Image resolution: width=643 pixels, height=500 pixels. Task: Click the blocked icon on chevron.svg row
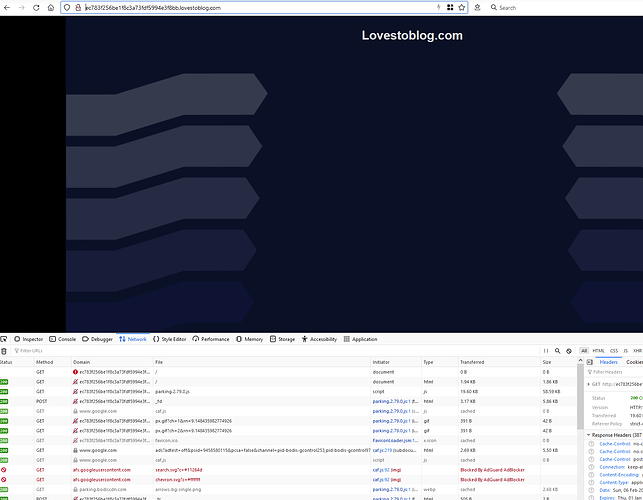pos(4,479)
